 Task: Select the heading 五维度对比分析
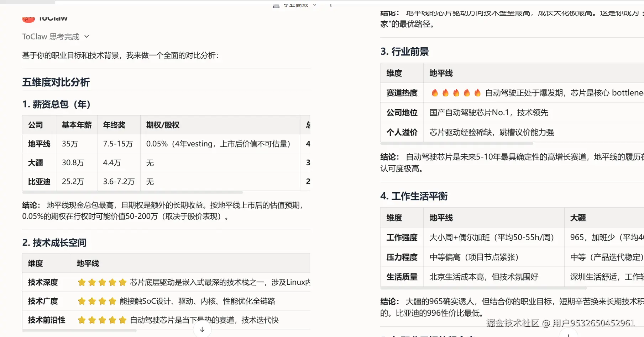pos(56,82)
